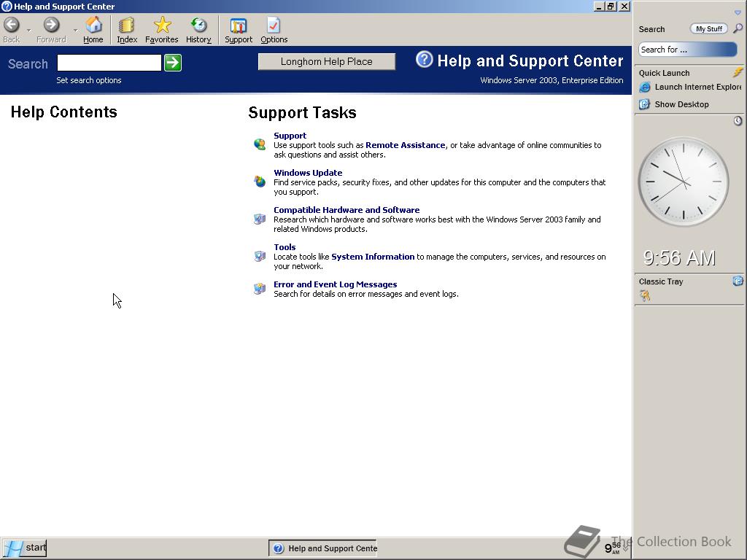
Task: Click the sidebar Search for field
Action: 687,50
